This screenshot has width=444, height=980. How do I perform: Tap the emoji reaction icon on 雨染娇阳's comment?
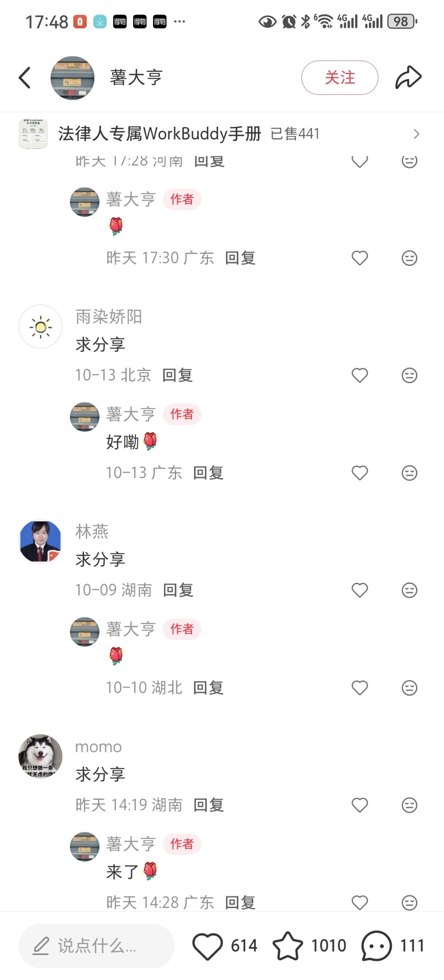pyautogui.click(x=409, y=375)
